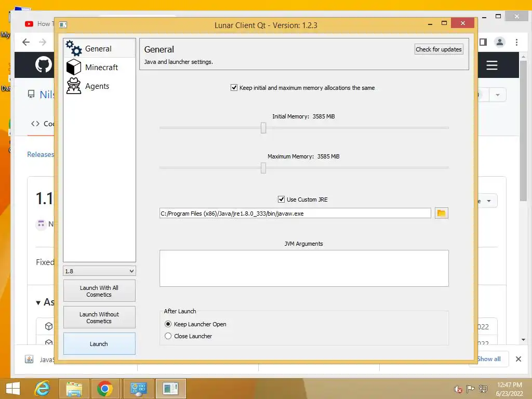
Task: Open File Explorer from the taskbar
Action: [74, 389]
